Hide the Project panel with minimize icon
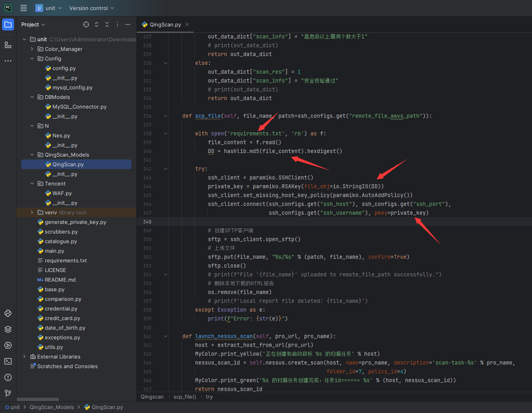 [128, 24]
